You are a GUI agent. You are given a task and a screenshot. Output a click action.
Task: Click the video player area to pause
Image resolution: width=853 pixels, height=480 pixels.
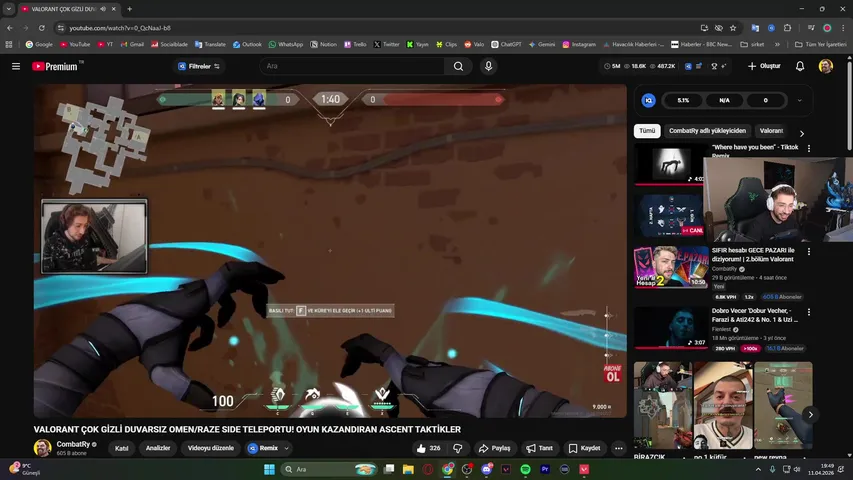330,250
